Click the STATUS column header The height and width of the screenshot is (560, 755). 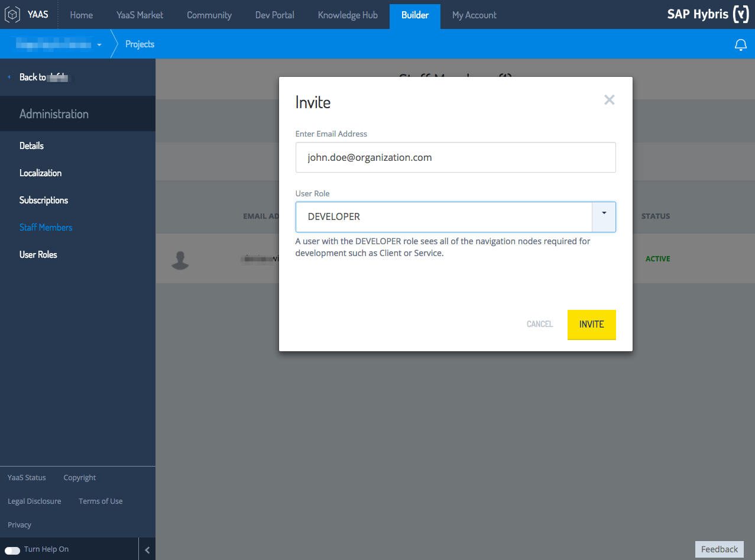pyautogui.click(x=656, y=216)
